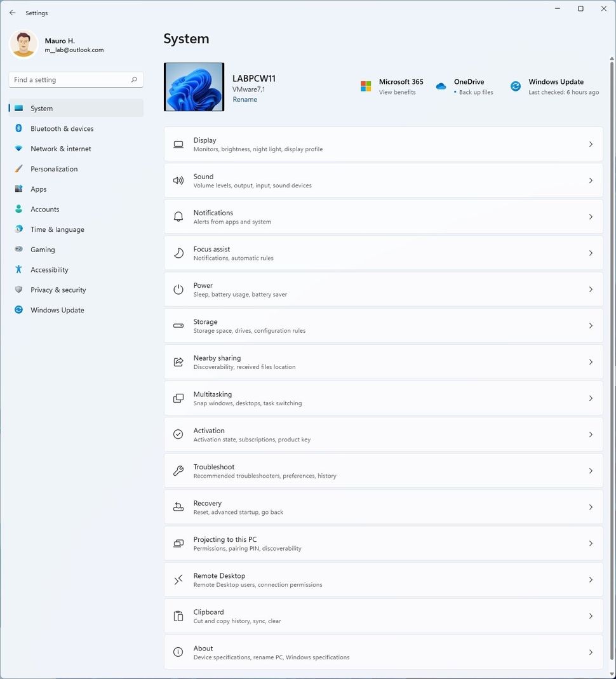
Task: Select the Power icon
Action: (178, 289)
